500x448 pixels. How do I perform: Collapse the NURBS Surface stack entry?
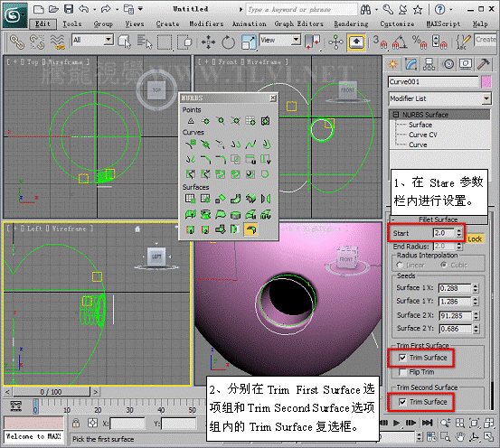tap(396, 115)
